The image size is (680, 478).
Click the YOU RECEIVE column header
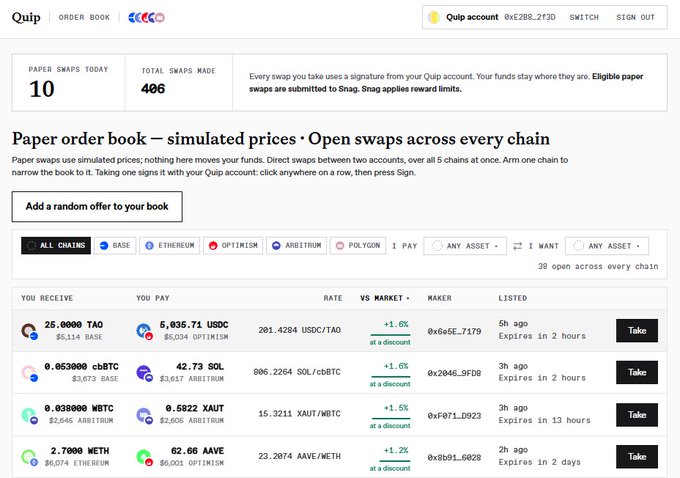(47, 298)
